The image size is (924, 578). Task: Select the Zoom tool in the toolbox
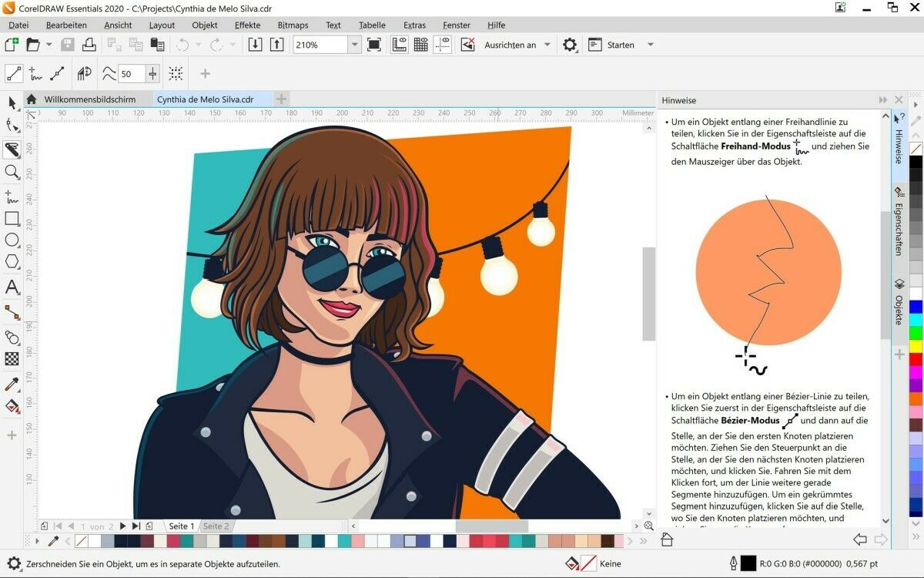pos(12,172)
